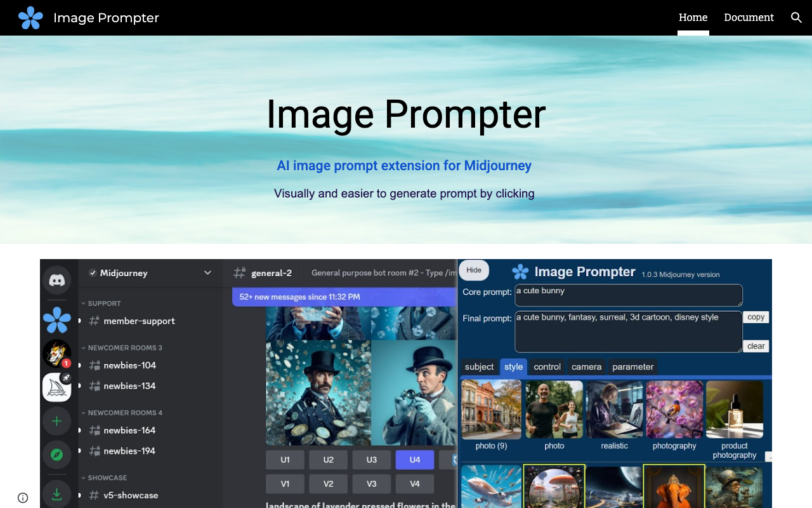This screenshot has width=812, height=508.
Task: Click the V4 variation button
Action: pos(415,484)
